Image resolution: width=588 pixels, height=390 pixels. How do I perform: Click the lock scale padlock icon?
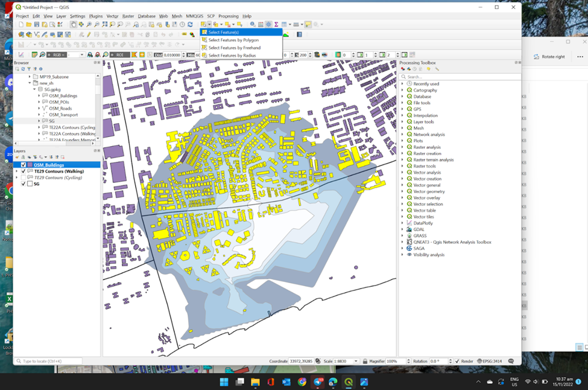coord(365,361)
